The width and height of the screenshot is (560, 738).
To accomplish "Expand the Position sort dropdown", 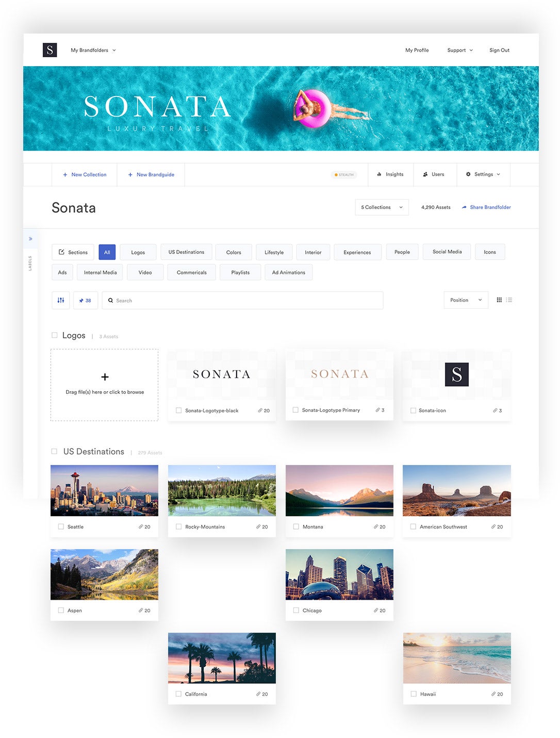I will click(466, 300).
